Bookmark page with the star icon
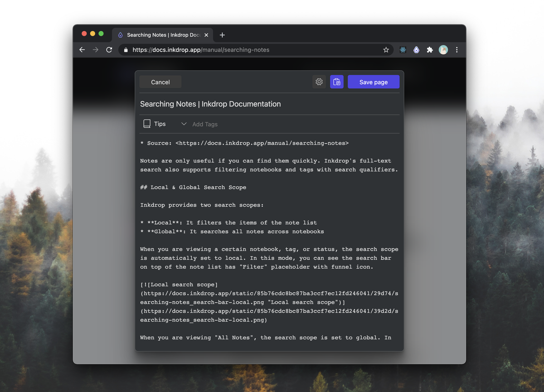This screenshot has height=392, width=544. [x=386, y=50]
